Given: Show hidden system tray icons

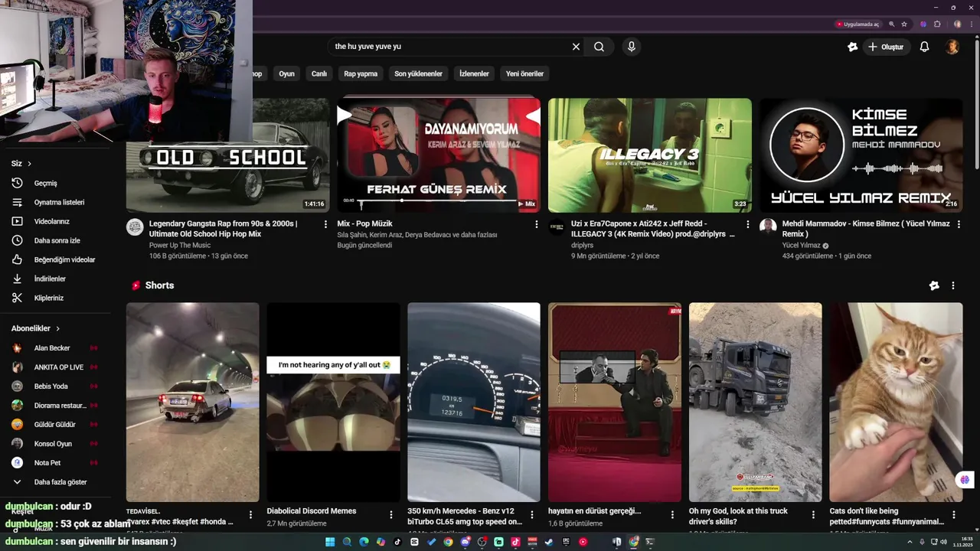Looking at the screenshot, I should (x=910, y=542).
